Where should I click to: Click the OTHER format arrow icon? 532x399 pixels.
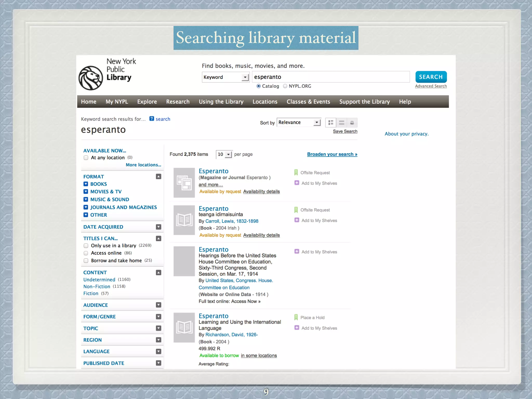86,215
